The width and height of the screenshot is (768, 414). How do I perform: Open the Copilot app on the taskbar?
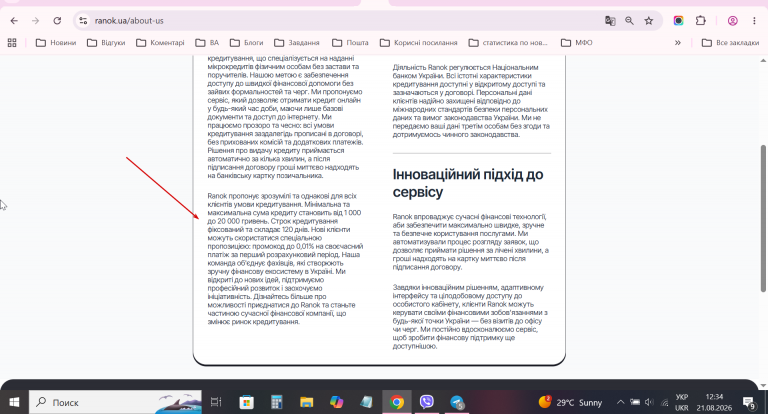(x=336, y=402)
